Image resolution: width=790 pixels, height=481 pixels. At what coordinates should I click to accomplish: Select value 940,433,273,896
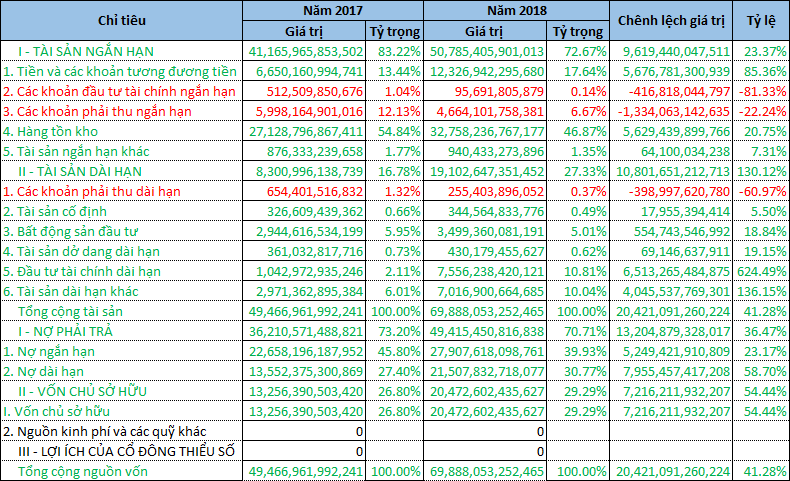[495, 152]
